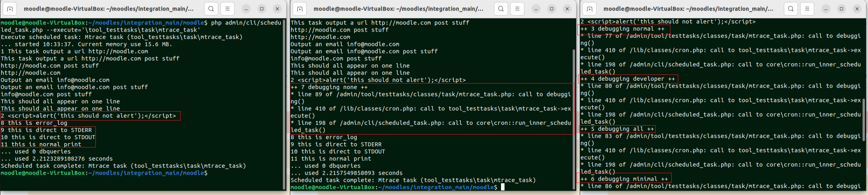Screen dimensions: 868x195
Task: Click the left terminal's title bar text
Action: pyautogui.click(x=109, y=9)
